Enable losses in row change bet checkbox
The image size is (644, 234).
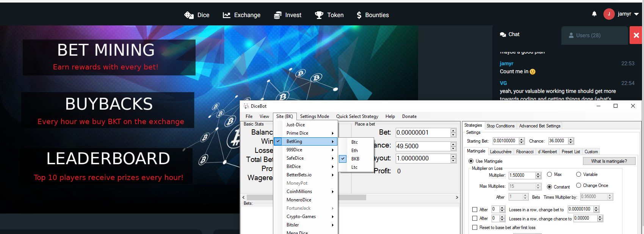point(475,210)
